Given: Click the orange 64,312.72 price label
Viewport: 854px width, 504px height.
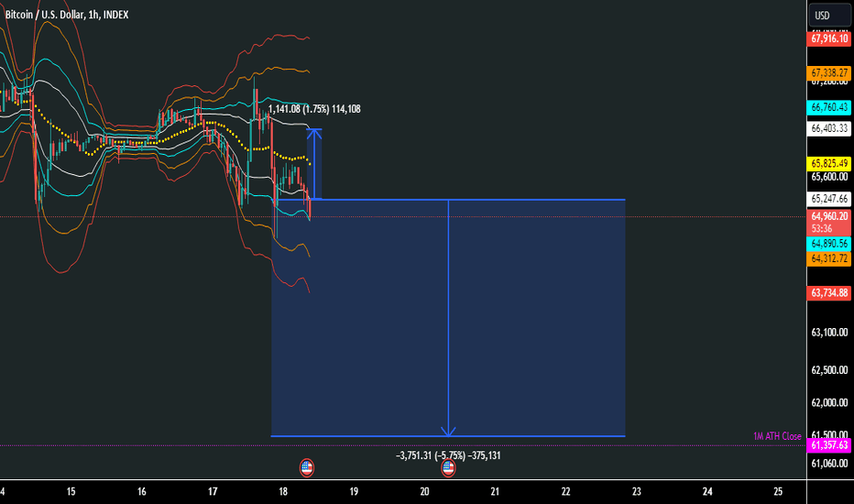Looking at the screenshot, I should 829,258.
